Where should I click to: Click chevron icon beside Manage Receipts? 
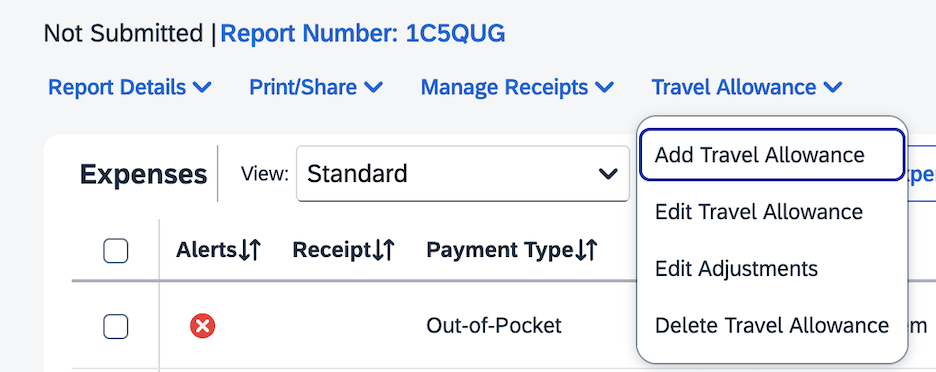(x=604, y=88)
